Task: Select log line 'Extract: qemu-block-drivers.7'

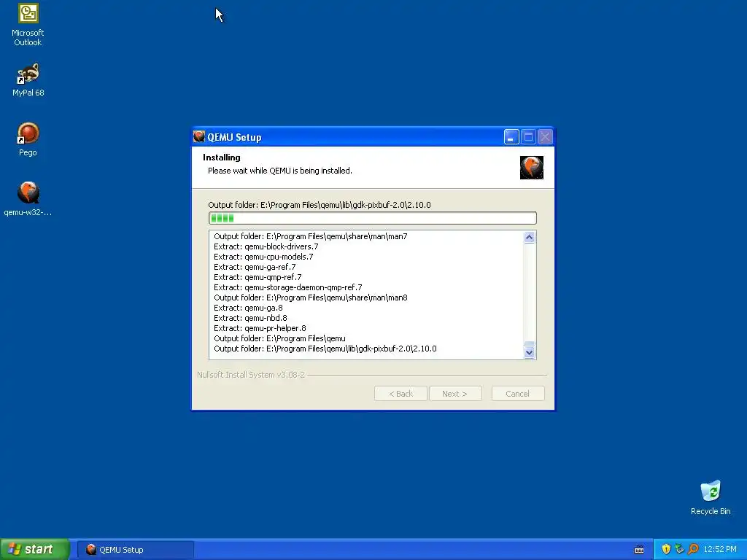Action: coord(266,246)
